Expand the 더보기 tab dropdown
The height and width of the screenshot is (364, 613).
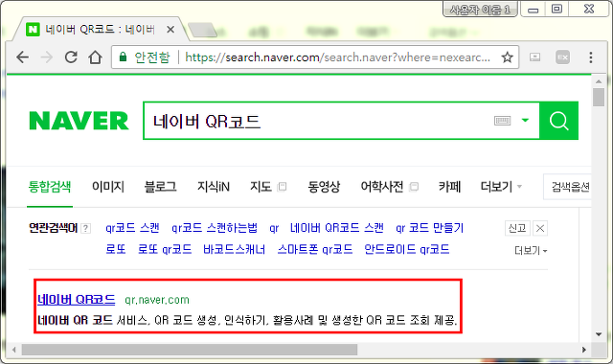[501, 187]
